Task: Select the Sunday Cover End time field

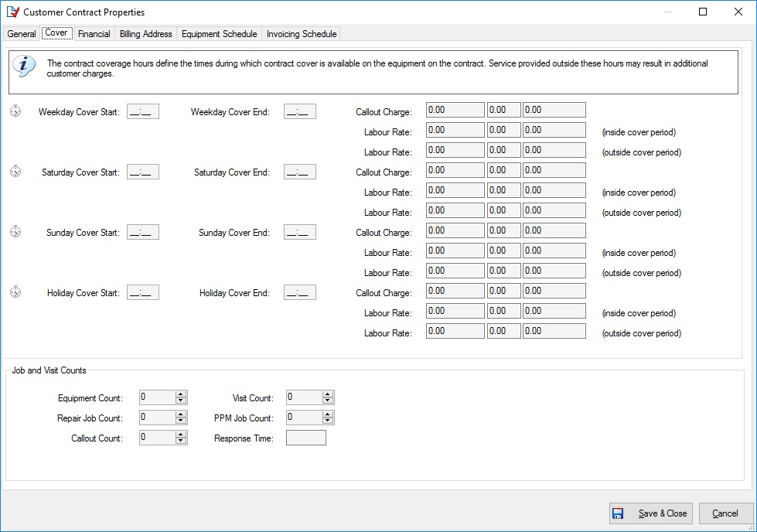Action: pyautogui.click(x=300, y=232)
